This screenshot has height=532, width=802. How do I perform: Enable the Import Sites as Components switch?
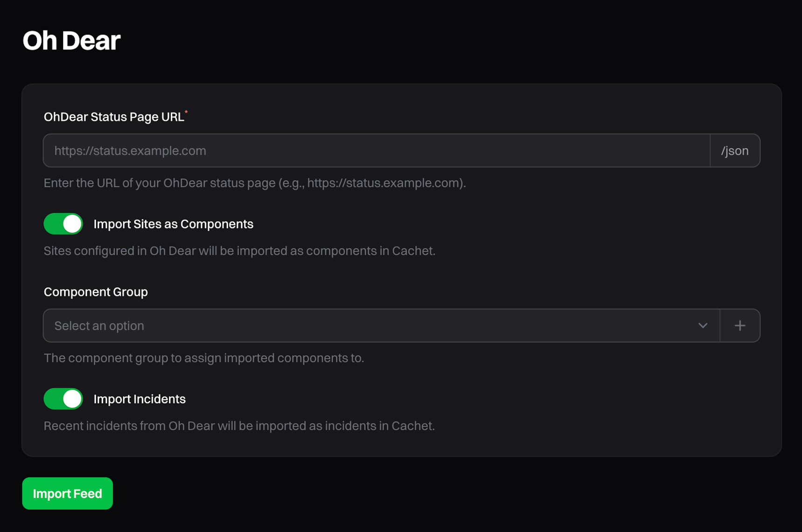pos(63,224)
